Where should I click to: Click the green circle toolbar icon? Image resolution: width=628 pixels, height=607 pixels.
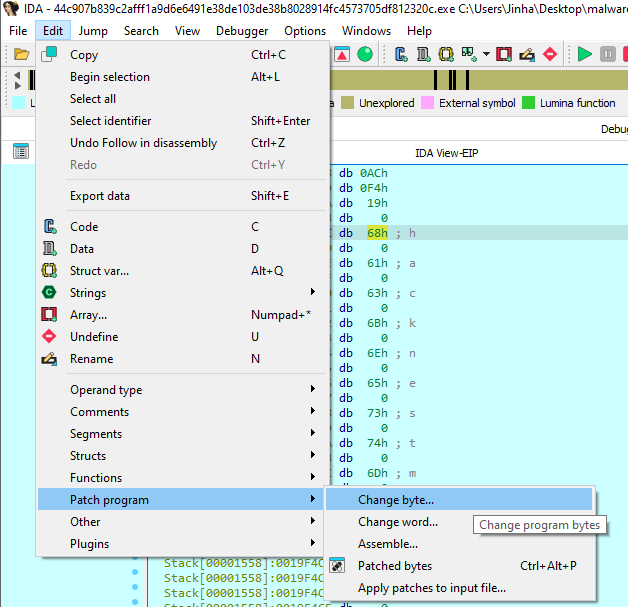[x=365, y=54]
